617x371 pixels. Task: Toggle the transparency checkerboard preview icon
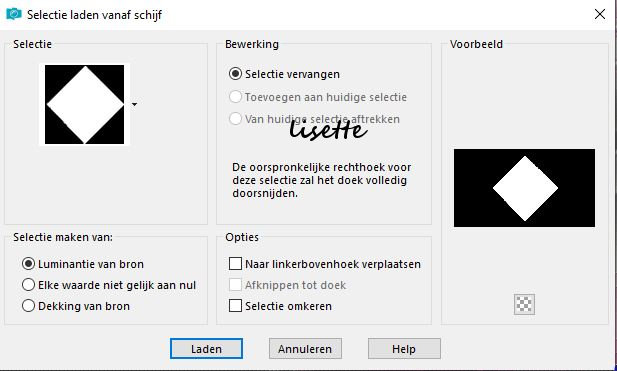point(524,304)
